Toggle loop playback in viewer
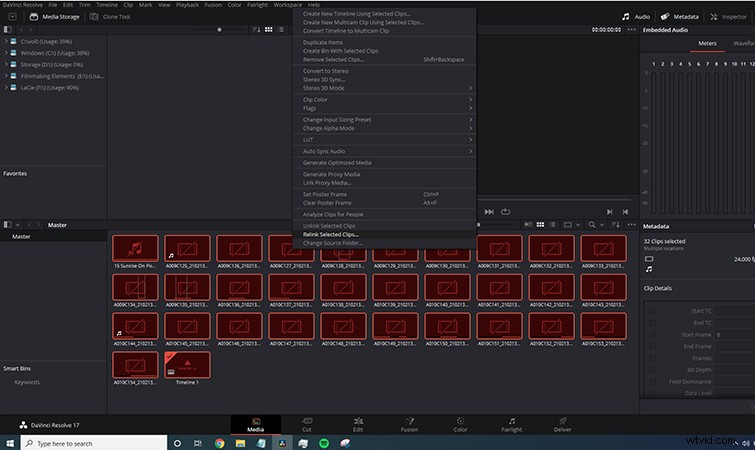Screen dimensions: 755x450 [505, 212]
